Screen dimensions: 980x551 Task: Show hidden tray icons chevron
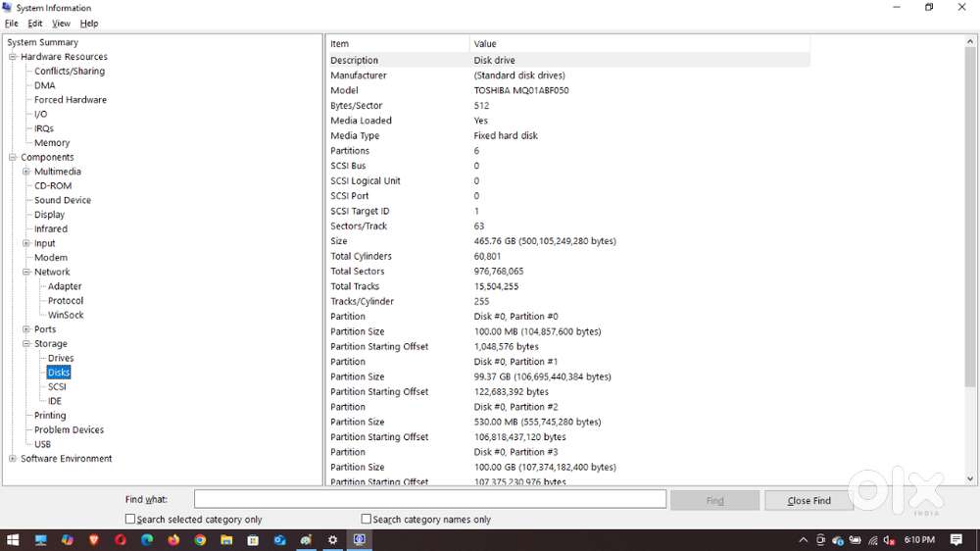tap(804, 540)
